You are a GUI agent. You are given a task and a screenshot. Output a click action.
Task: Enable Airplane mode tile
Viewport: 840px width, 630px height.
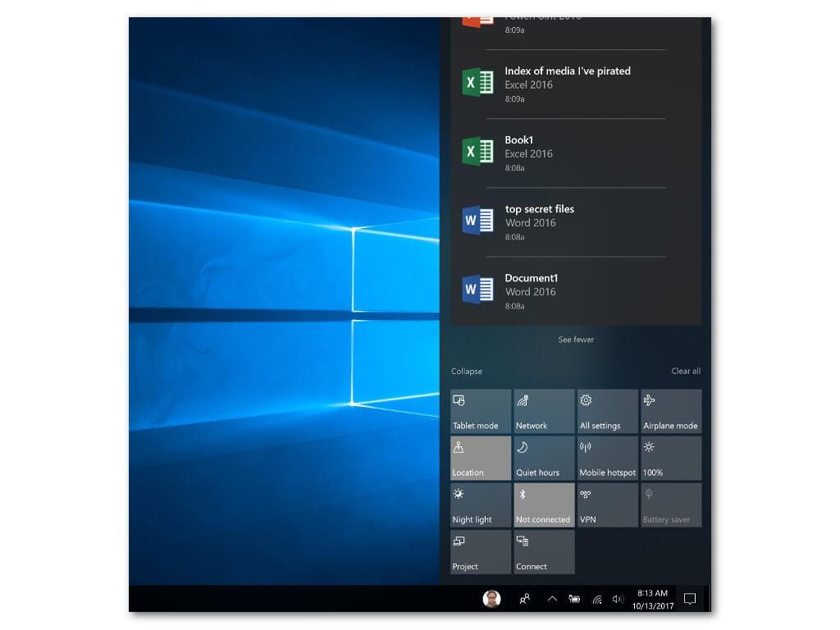671,412
